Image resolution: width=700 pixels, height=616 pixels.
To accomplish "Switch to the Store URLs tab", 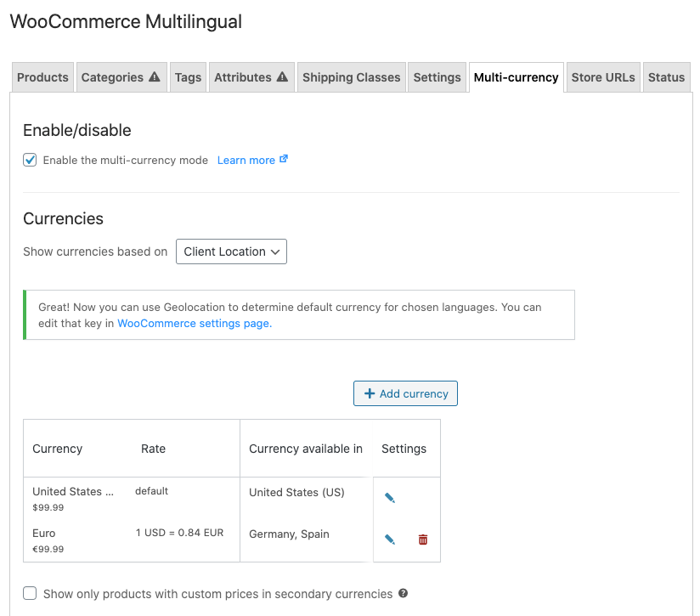I will 602,77.
